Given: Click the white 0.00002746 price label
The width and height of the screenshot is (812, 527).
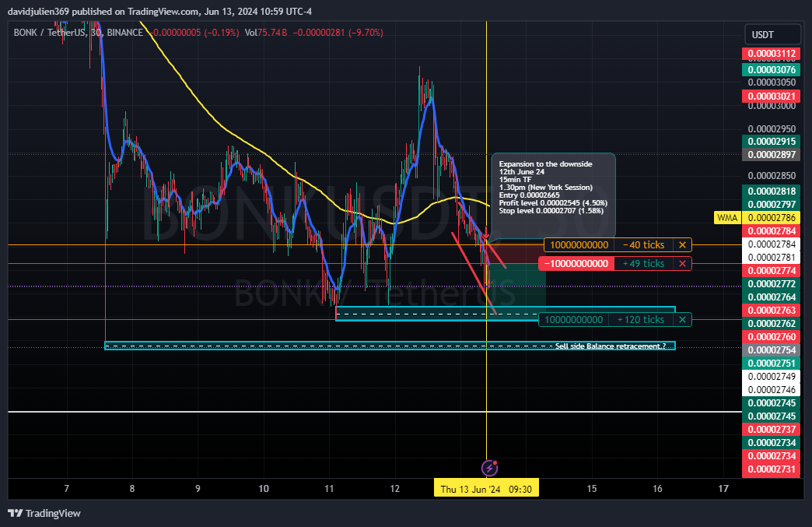Looking at the screenshot, I should [x=772, y=390].
